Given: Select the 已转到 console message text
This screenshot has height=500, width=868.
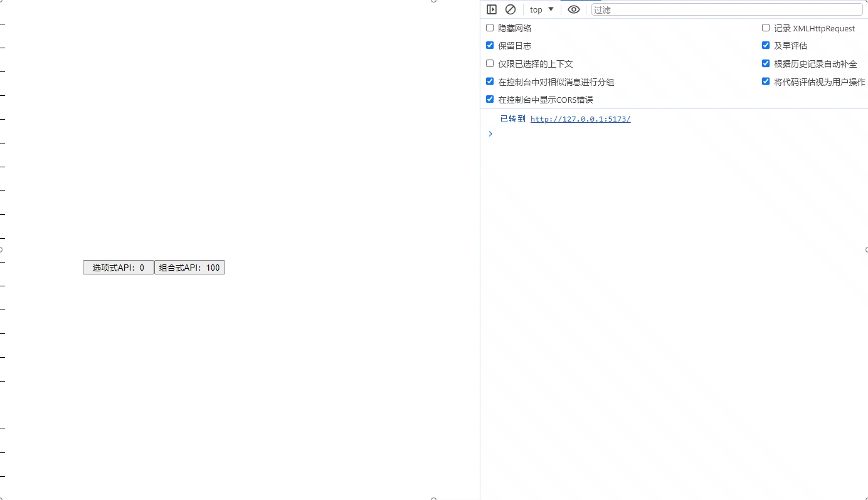Looking at the screenshot, I should pyautogui.click(x=512, y=119).
